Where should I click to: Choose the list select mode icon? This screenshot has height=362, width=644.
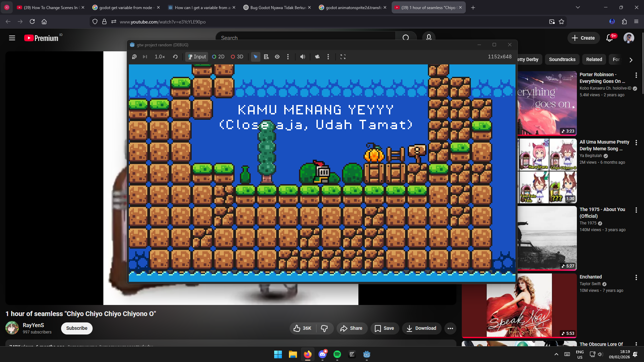[266, 57]
